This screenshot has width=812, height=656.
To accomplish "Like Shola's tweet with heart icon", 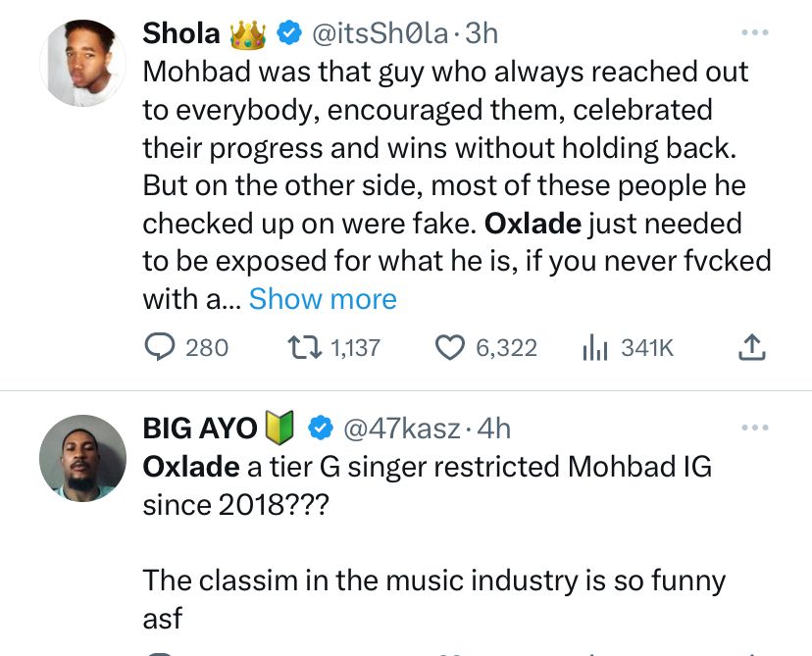I will 449,347.
